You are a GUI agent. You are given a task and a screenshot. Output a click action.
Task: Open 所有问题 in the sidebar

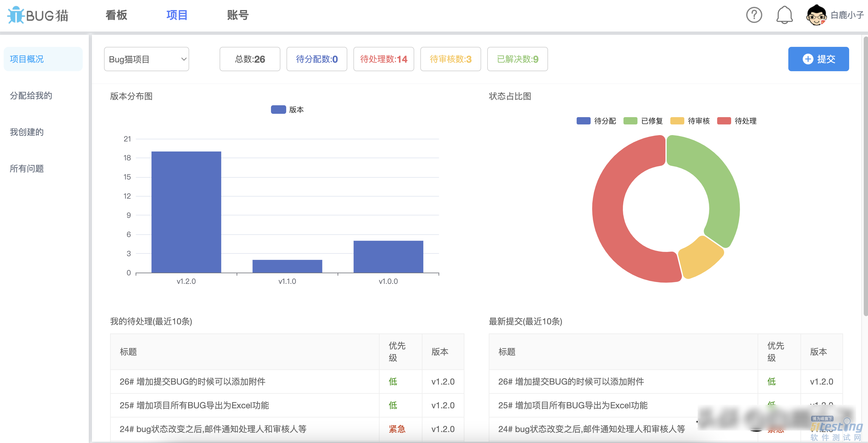coord(27,168)
